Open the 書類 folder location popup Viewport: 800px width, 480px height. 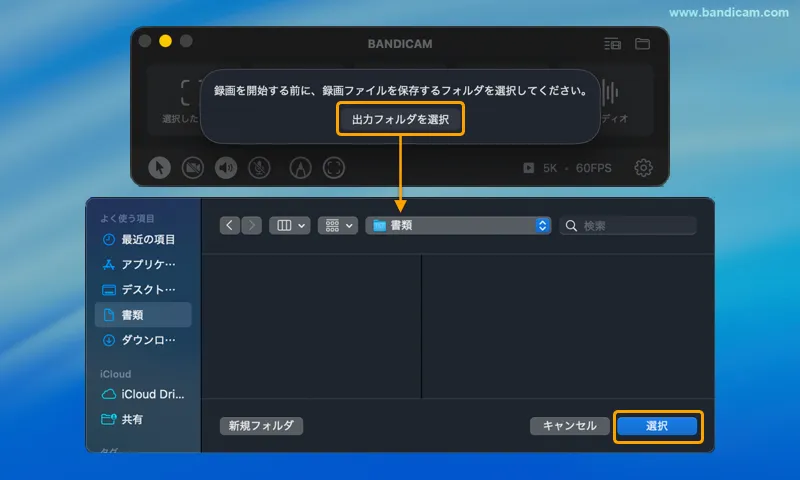click(458, 225)
